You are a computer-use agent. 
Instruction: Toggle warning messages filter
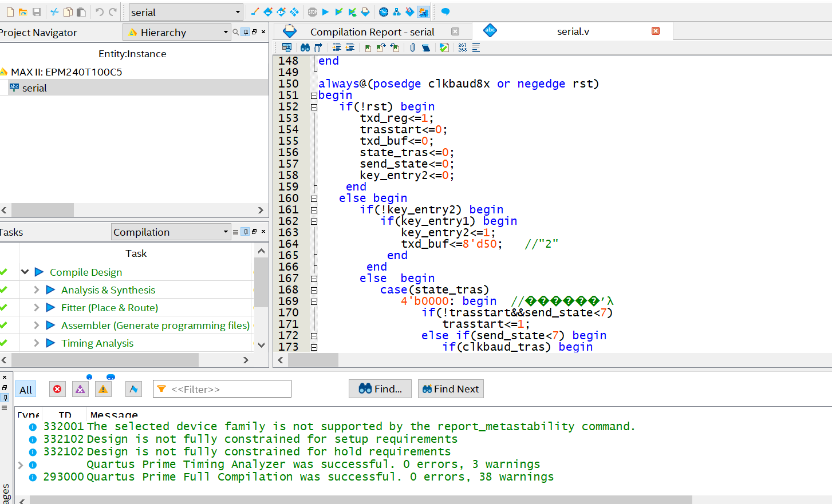click(x=103, y=390)
